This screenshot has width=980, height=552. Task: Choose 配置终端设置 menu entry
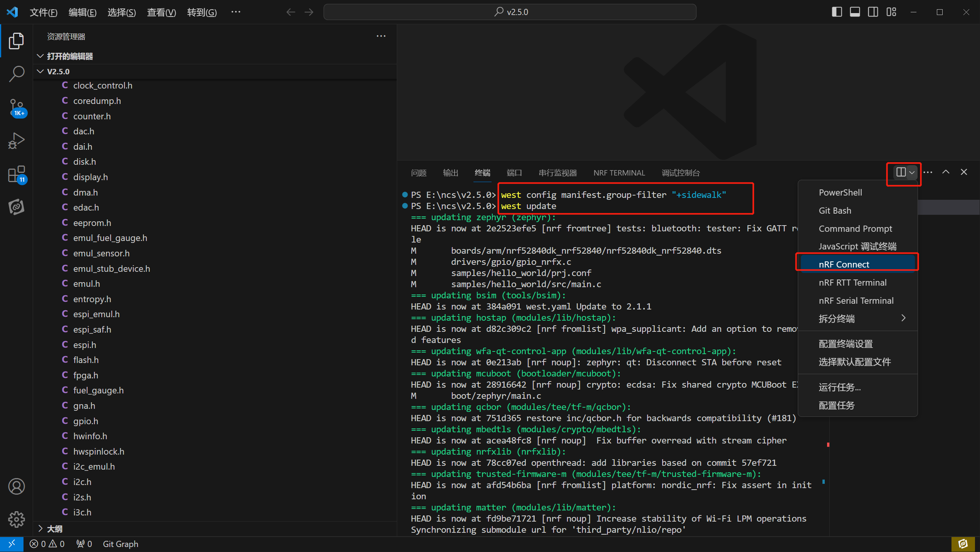(858, 344)
